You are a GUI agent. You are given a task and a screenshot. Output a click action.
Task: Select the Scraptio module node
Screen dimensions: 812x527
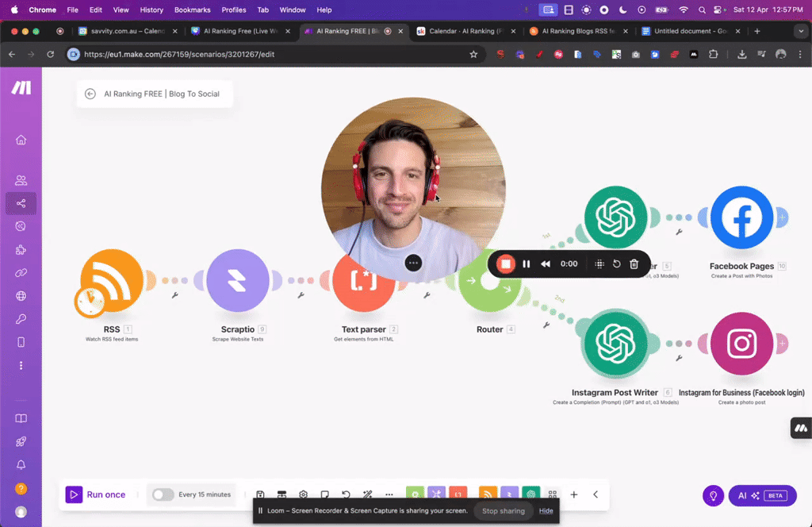(238, 280)
